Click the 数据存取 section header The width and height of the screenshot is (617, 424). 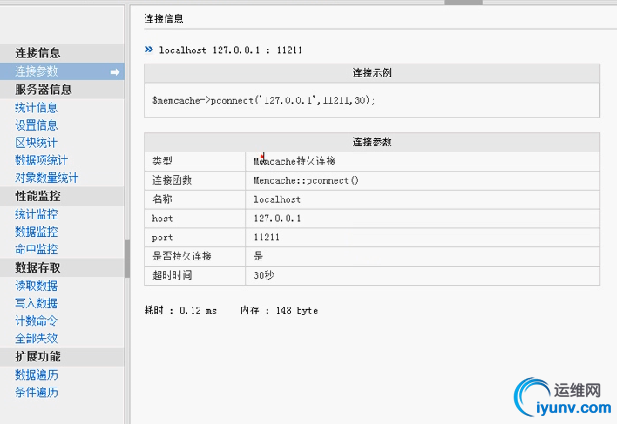62,268
